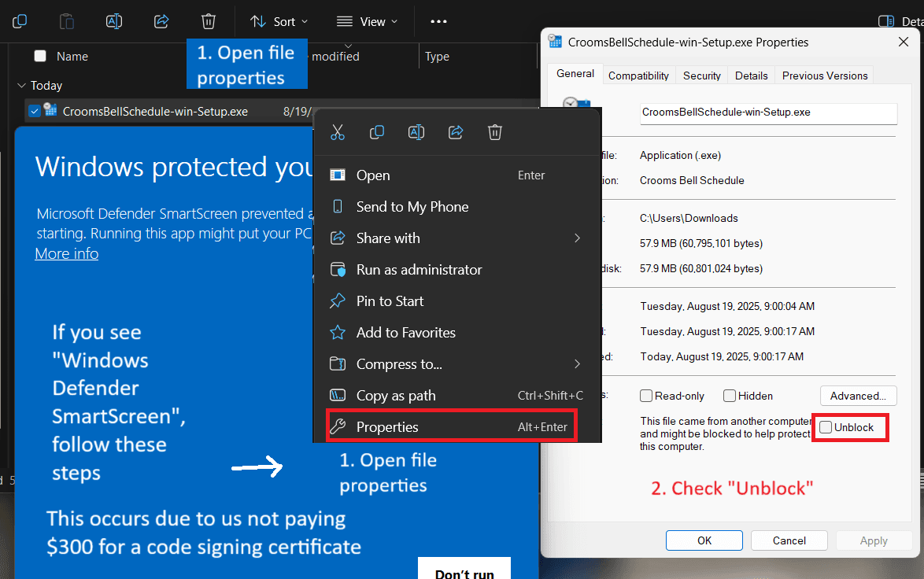Image resolution: width=924 pixels, height=579 pixels.
Task: Click the file name field in Properties
Action: coord(768,113)
